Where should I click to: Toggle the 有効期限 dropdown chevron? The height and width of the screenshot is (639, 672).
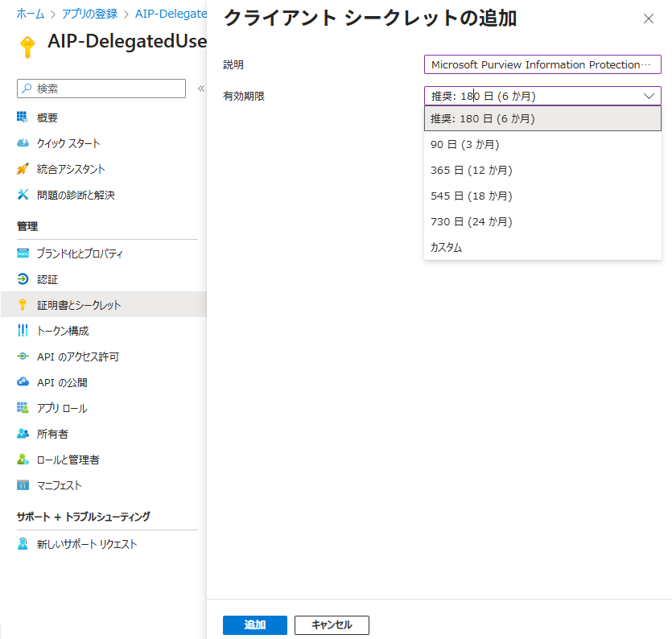tap(649, 96)
